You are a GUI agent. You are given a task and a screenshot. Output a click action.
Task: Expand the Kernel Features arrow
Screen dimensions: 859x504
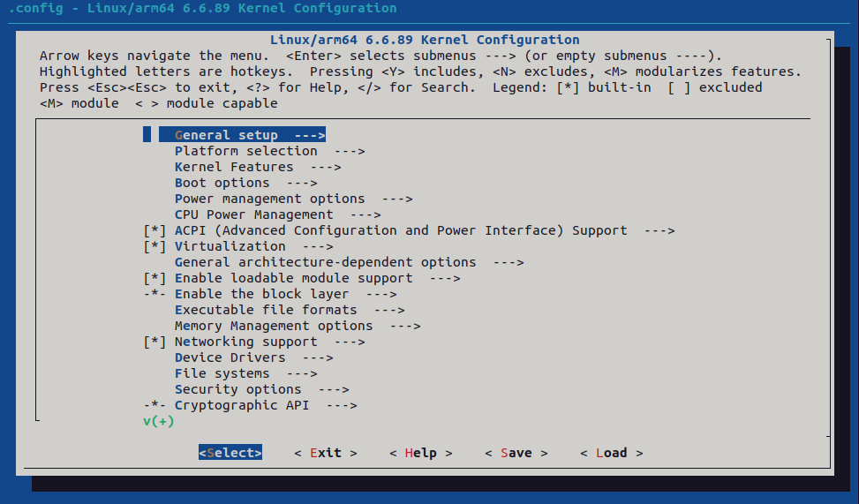tap(325, 167)
